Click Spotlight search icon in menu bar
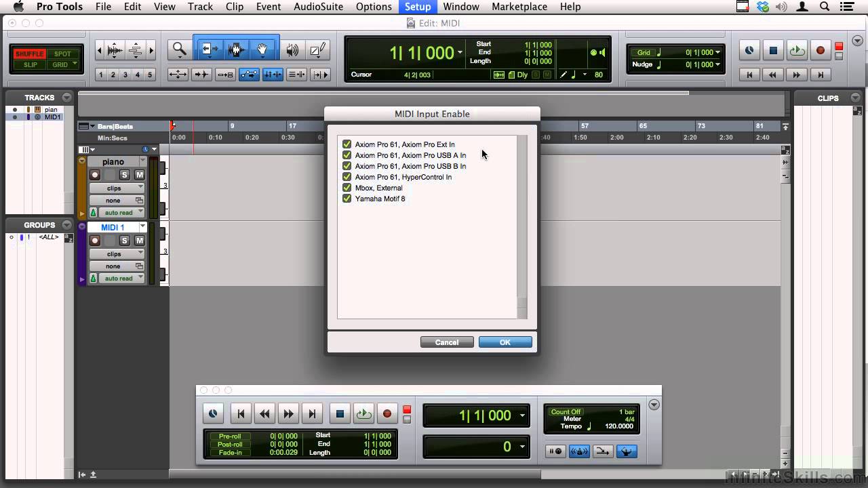 click(825, 7)
